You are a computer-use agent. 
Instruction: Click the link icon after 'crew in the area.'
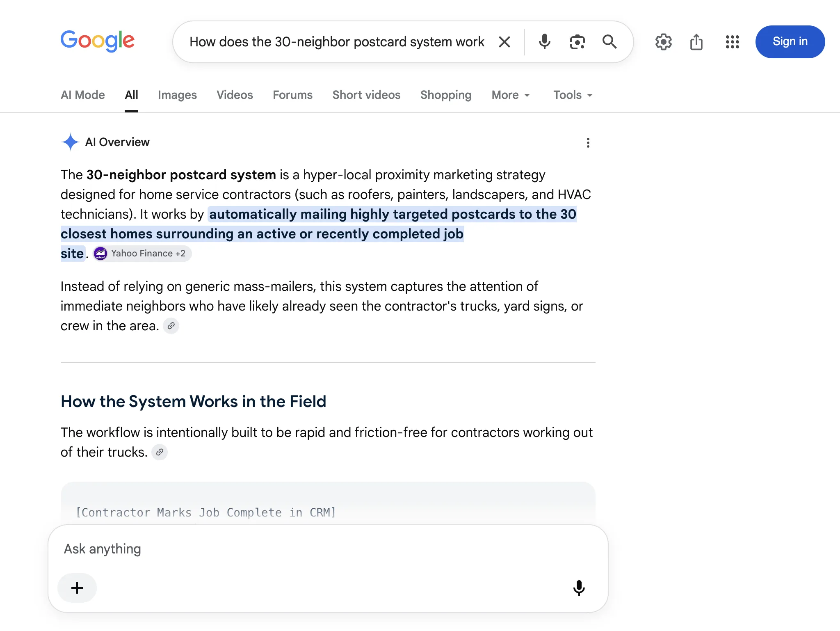tap(171, 326)
